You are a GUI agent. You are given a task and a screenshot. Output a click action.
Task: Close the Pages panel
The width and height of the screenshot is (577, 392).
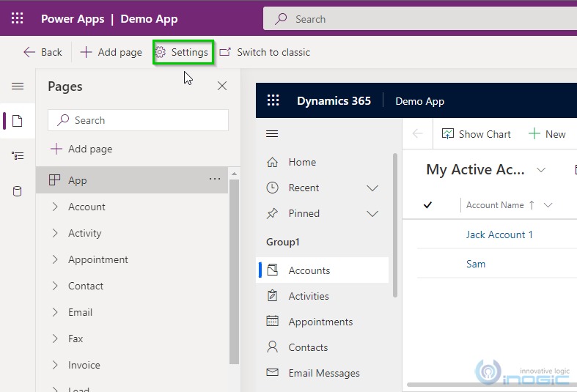(222, 86)
